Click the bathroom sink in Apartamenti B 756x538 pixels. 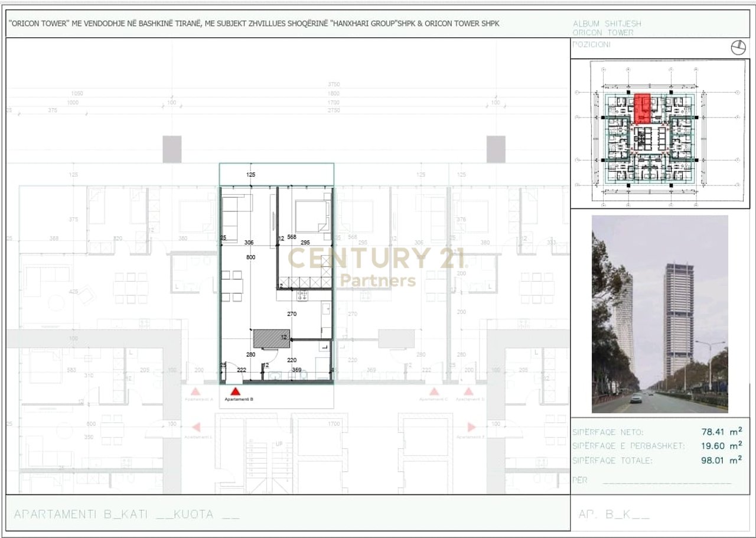tap(275, 374)
